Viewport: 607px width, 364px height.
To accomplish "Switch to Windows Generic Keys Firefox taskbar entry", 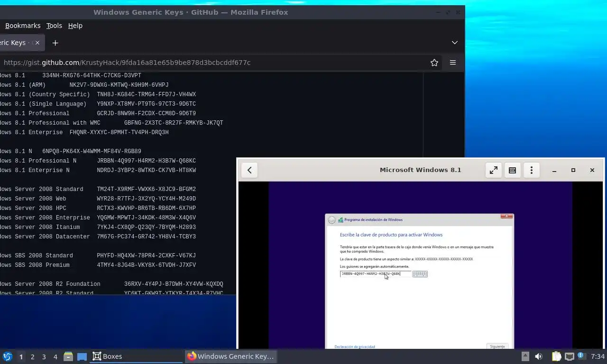I will pos(231,356).
